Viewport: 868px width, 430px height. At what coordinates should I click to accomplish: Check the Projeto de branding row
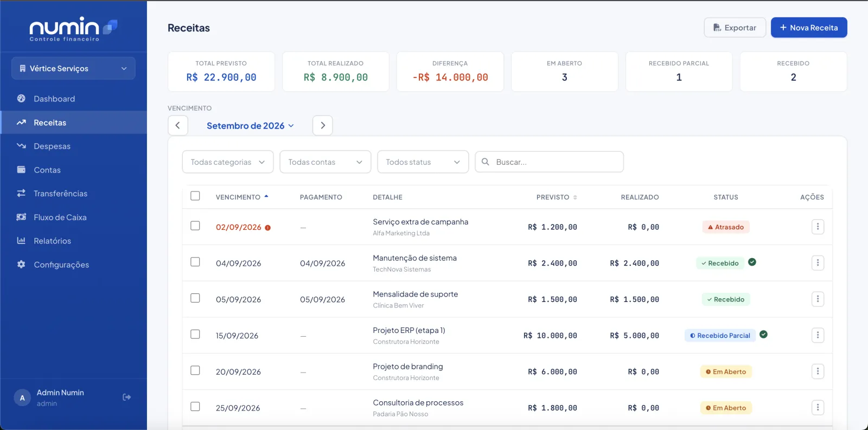point(195,370)
